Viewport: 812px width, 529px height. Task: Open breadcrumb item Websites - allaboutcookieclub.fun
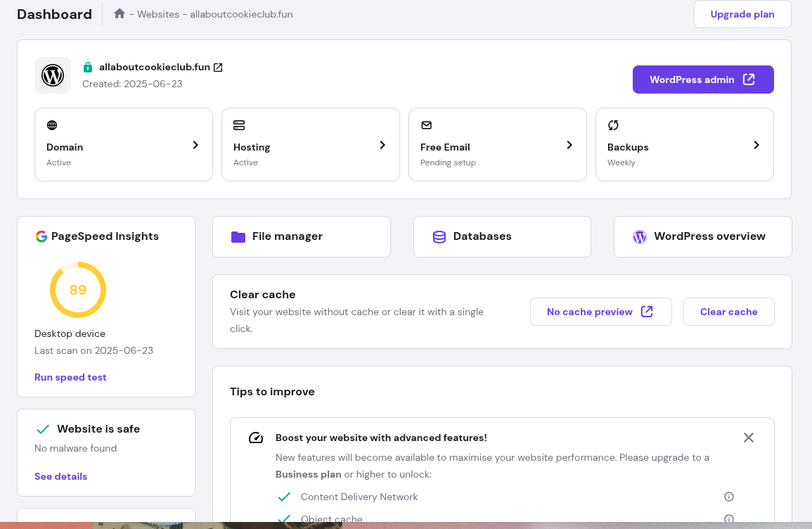211,13
